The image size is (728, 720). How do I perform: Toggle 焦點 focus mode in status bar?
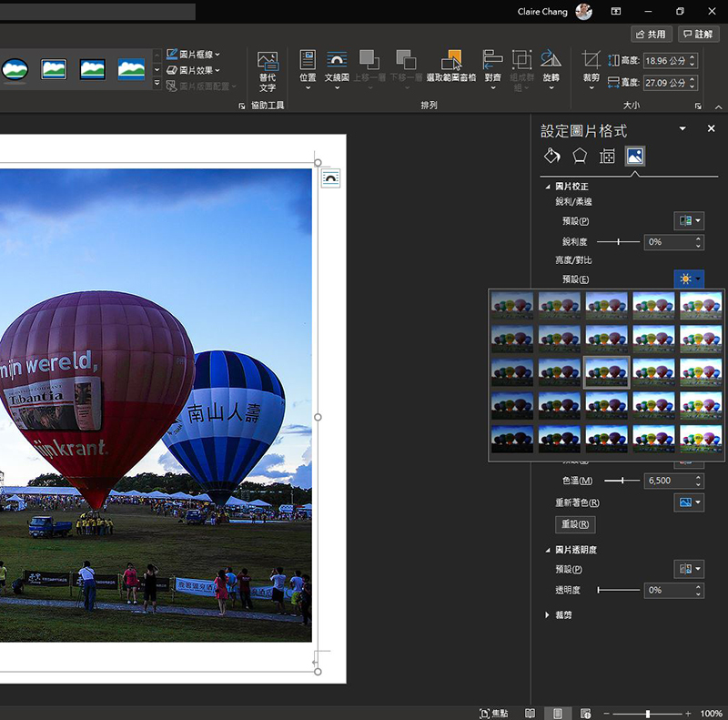pyautogui.click(x=493, y=713)
